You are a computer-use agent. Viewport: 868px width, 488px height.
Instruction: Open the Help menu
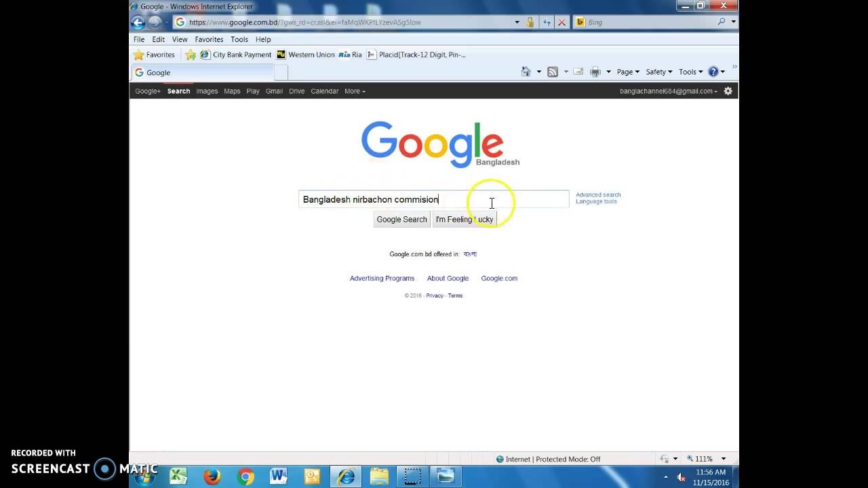(263, 39)
